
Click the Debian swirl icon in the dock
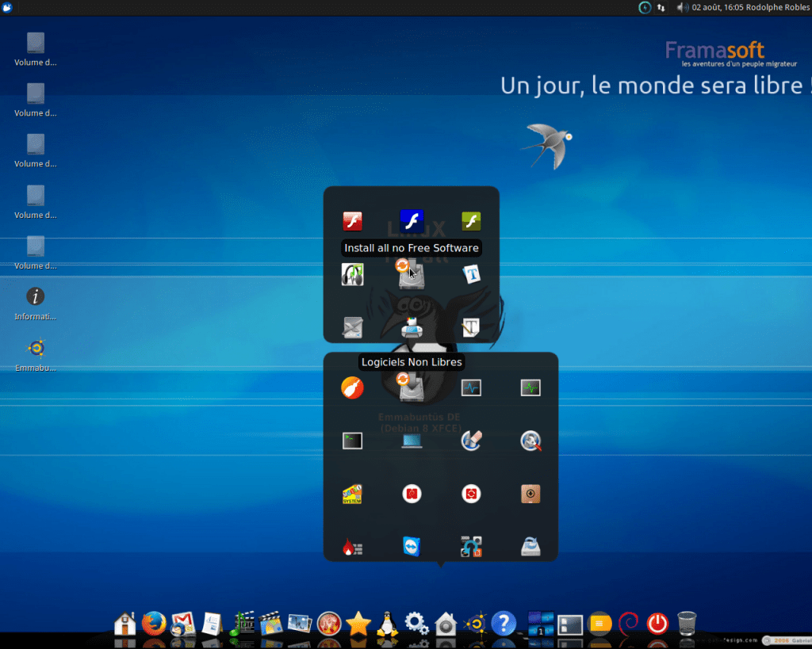click(x=628, y=624)
